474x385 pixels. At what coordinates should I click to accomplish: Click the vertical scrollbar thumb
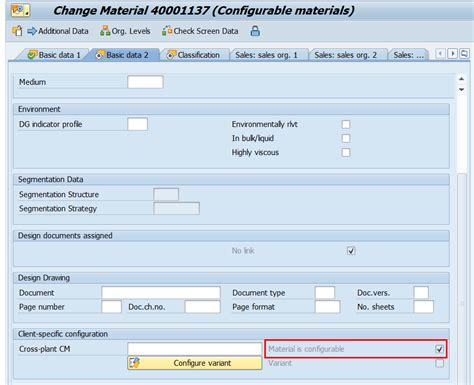(462, 280)
